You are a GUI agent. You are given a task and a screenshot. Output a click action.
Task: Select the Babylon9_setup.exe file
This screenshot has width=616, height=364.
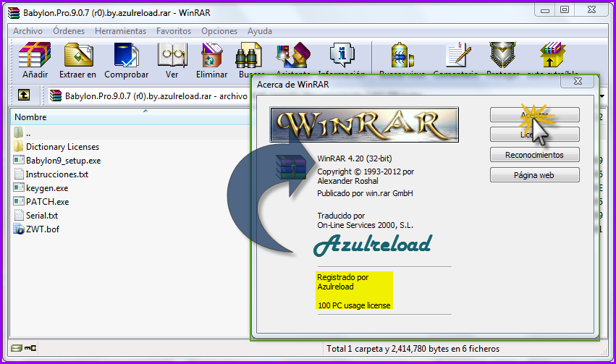click(57, 160)
